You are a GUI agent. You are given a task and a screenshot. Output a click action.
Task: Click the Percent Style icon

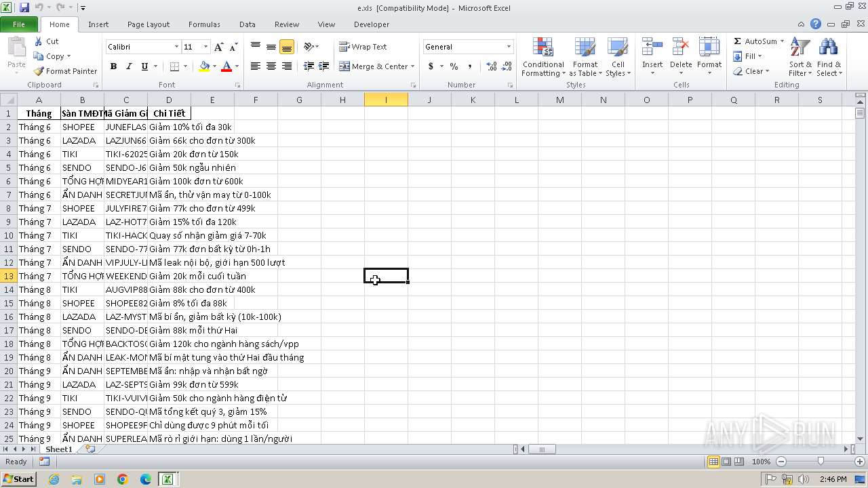(454, 66)
